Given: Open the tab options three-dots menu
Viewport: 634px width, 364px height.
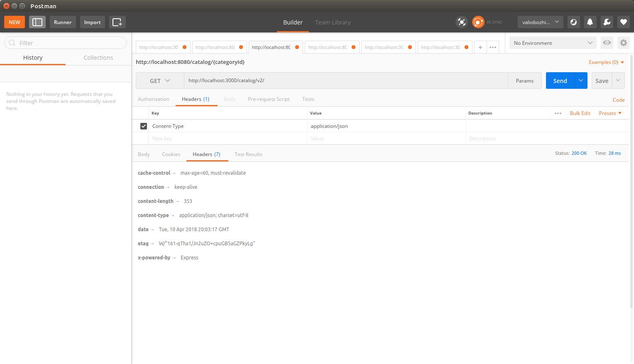Looking at the screenshot, I should (x=493, y=47).
